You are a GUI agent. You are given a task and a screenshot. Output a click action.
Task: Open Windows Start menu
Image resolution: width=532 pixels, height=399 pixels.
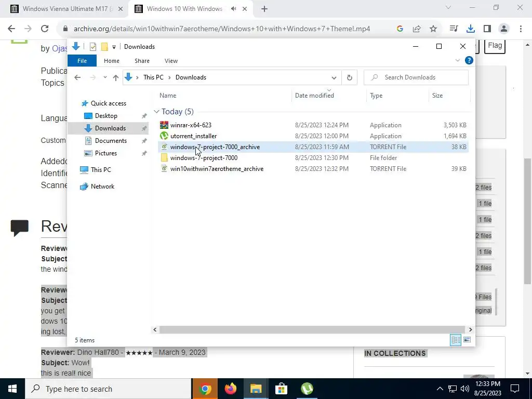point(12,389)
